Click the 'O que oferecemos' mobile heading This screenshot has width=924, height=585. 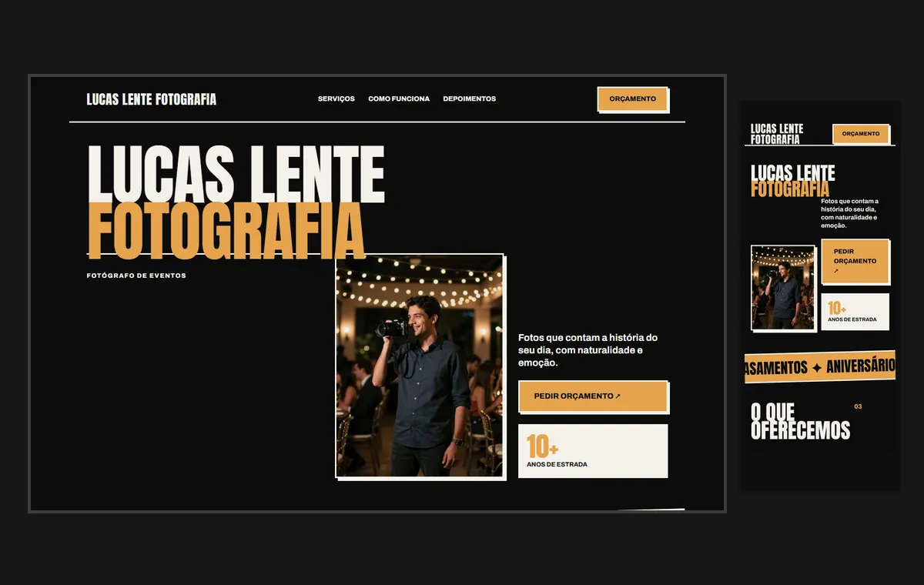click(801, 421)
